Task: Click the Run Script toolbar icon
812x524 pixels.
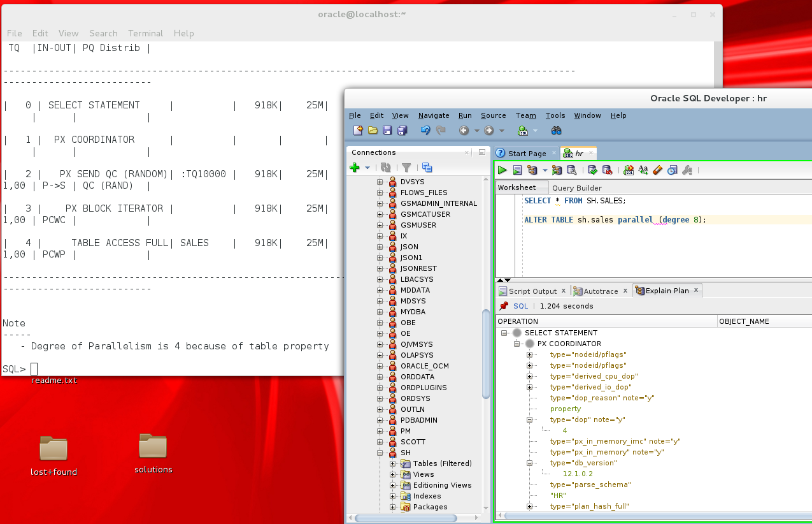Action: pyautogui.click(x=518, y=170)
